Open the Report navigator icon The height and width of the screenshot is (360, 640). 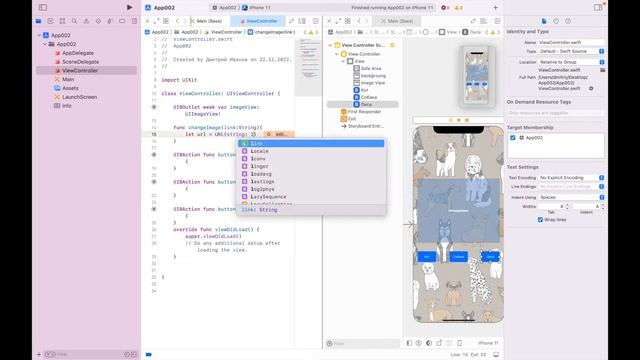[x=134, y=21]
